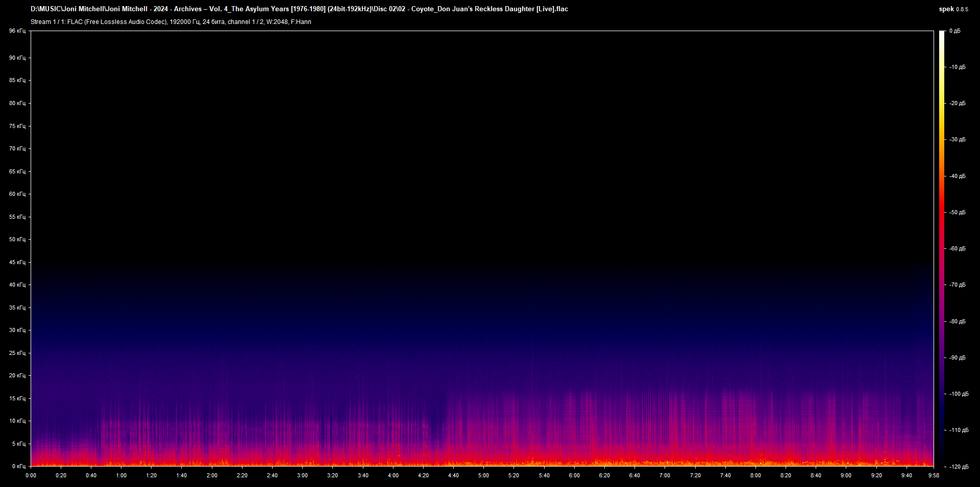
Task: Click the 0:00 time axis marker
Action: (x=31, y=476)
